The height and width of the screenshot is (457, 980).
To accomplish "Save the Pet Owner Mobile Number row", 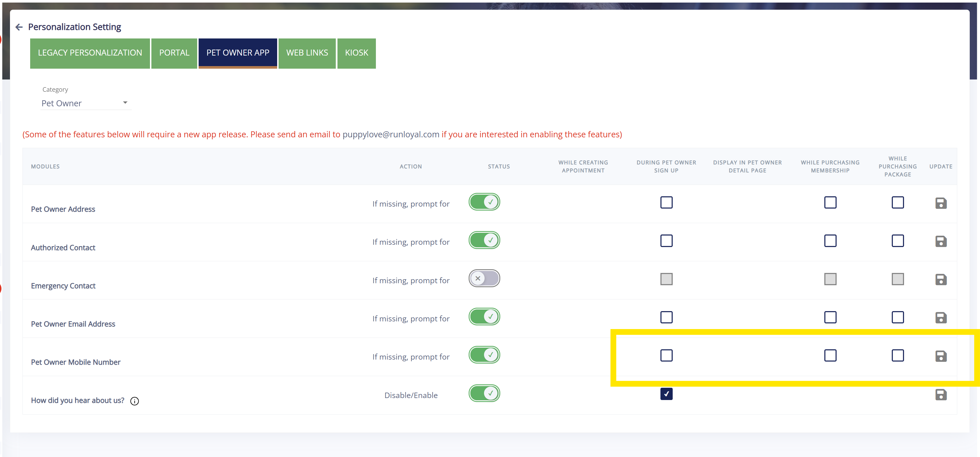I will pyautogui.click(x=940, y=356).
